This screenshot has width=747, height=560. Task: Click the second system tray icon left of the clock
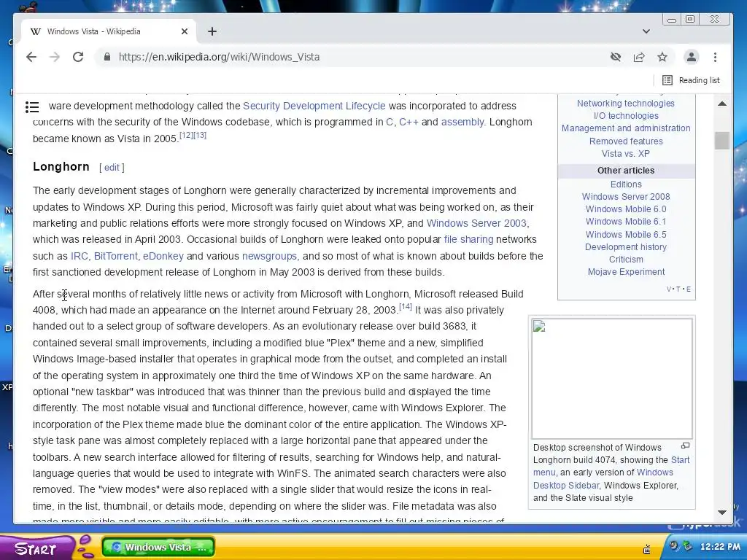click(x=673, y=545)
